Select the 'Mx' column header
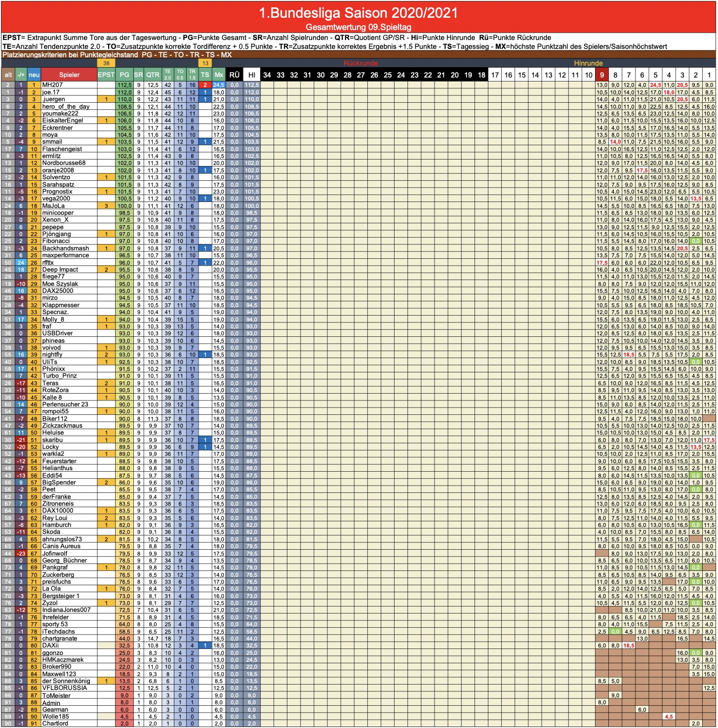Screen dimensions: 718x728 pos(219,75)
